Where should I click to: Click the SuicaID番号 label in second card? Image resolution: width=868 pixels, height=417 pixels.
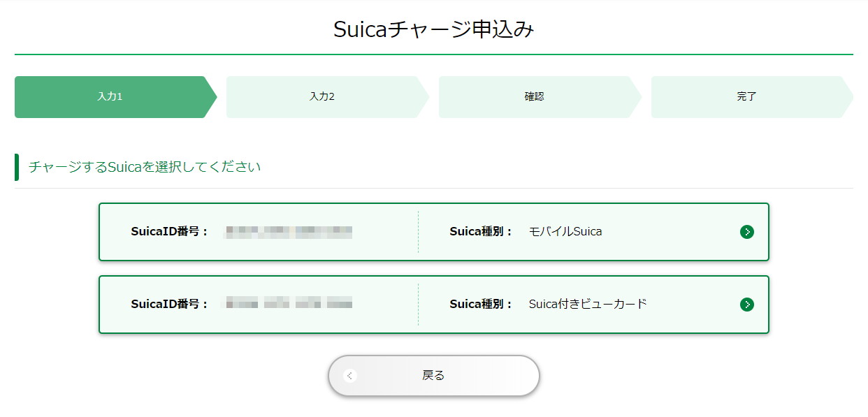[170, 305]
